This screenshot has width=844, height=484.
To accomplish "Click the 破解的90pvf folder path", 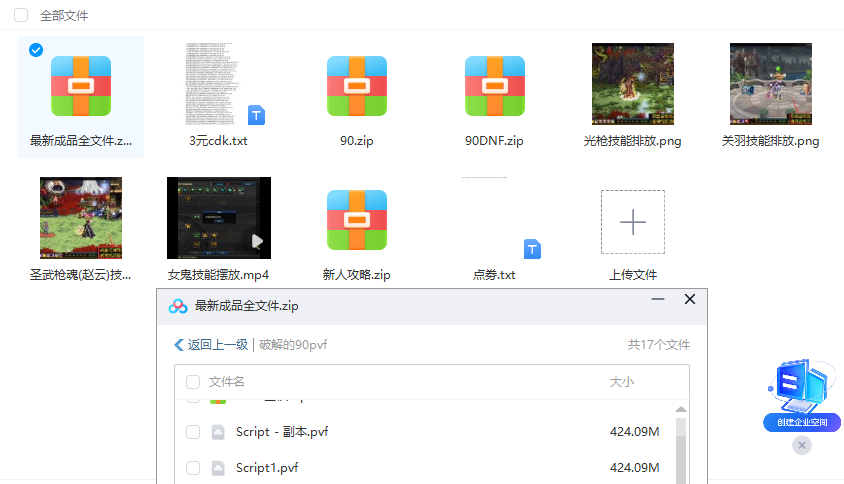I will (293, 345).
